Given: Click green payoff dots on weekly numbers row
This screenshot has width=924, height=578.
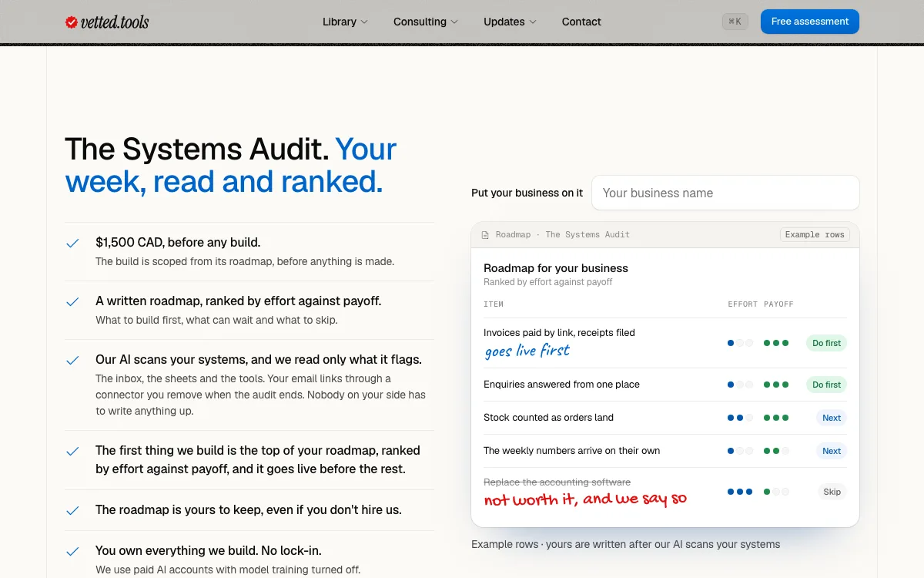Looking at the screenshot, I should click(776, 451).
